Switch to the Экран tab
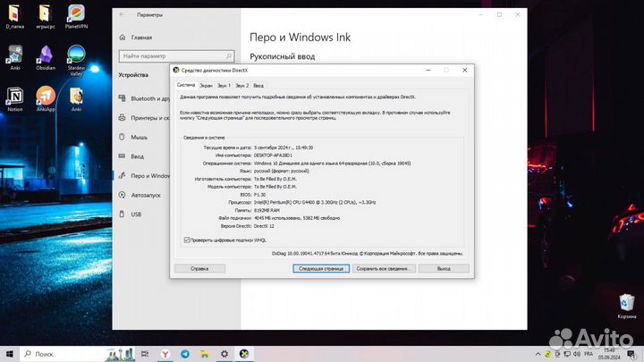 208,85
